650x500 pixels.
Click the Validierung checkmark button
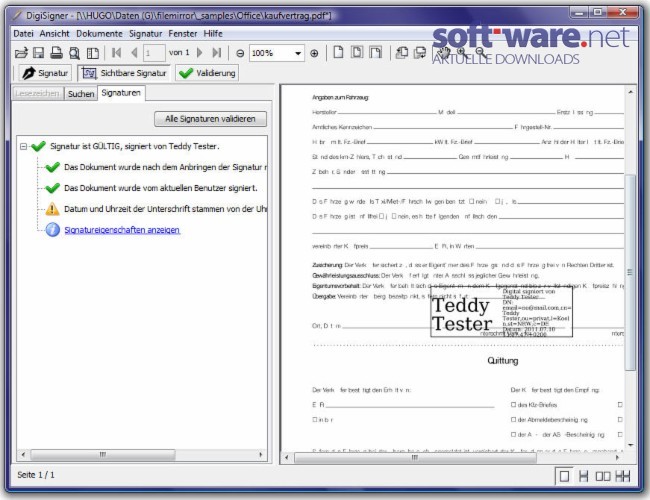tap(207, 73)
